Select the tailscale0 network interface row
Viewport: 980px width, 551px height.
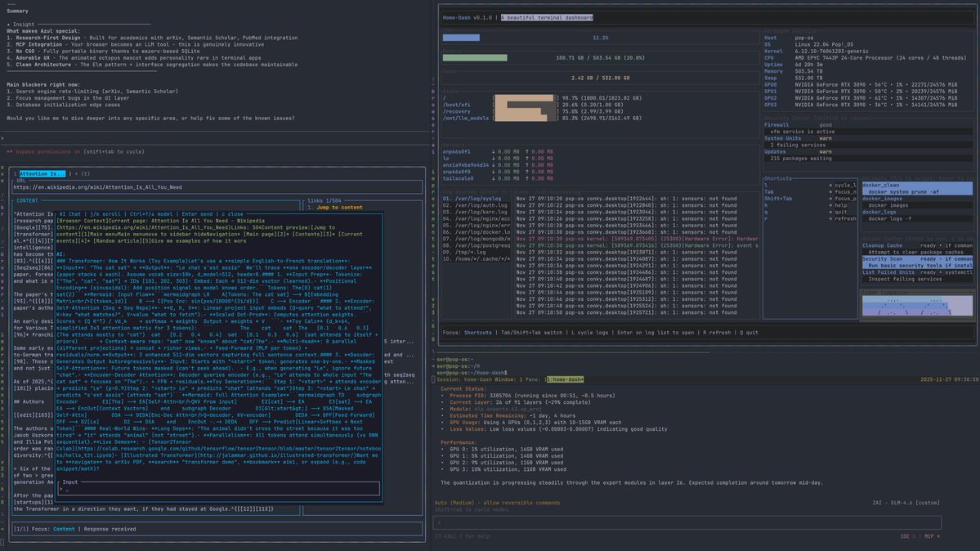point(498,179)
